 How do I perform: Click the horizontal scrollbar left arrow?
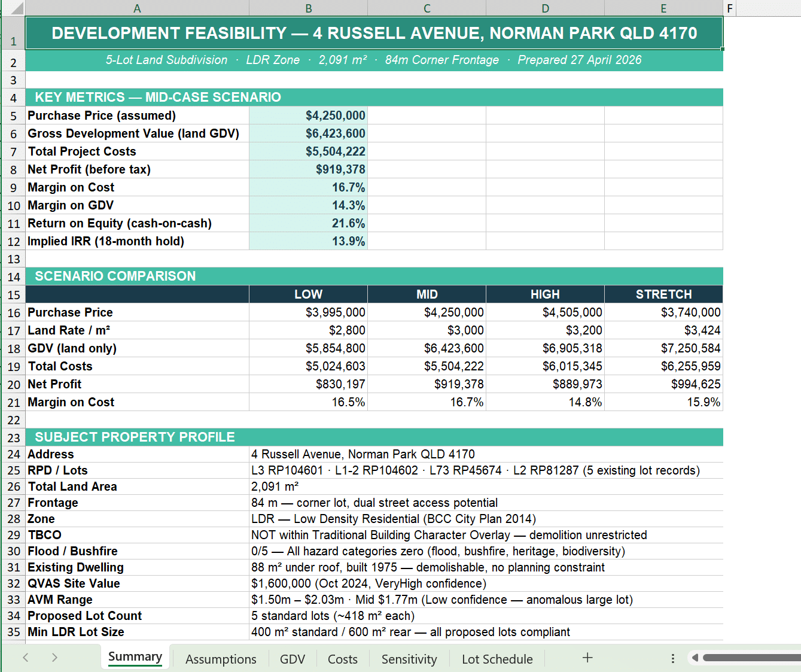[695, 658]
